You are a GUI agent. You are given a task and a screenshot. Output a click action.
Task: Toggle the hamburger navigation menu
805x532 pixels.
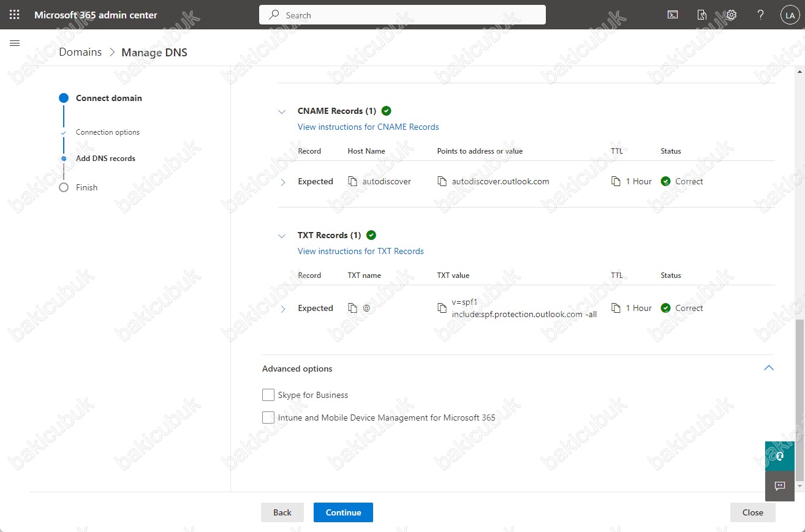pos(15,43)
